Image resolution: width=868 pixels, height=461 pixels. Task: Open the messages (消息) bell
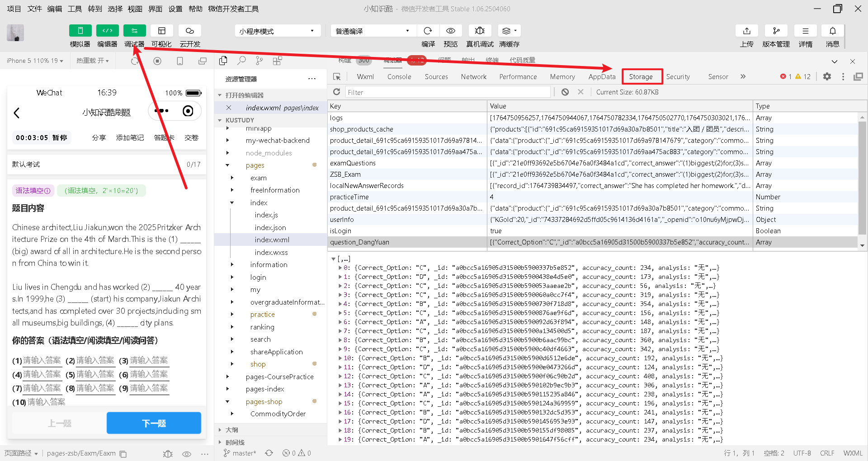tap(833, 31)
